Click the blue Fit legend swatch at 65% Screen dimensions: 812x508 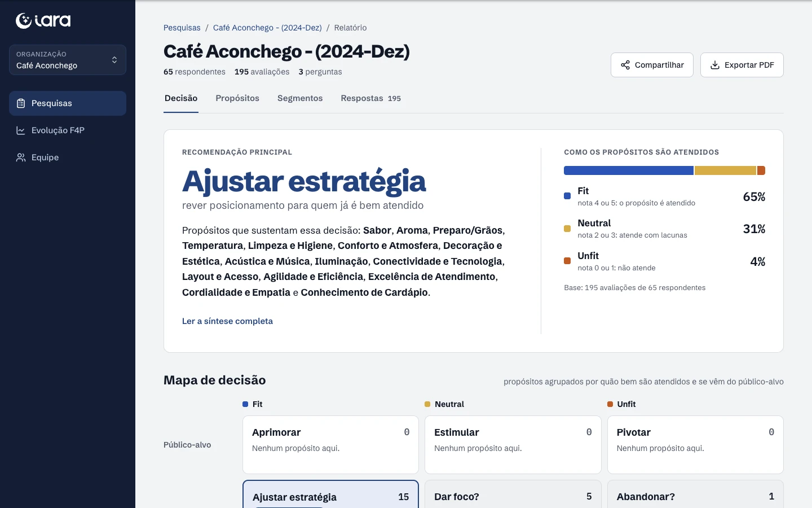pyautogui.click(x=567, y=196)
